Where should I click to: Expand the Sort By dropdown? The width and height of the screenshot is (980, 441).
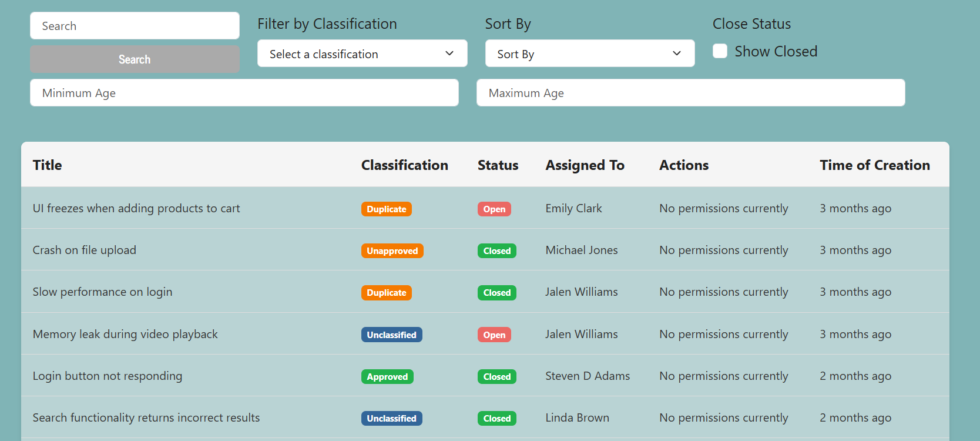click(x=589, y=54)
